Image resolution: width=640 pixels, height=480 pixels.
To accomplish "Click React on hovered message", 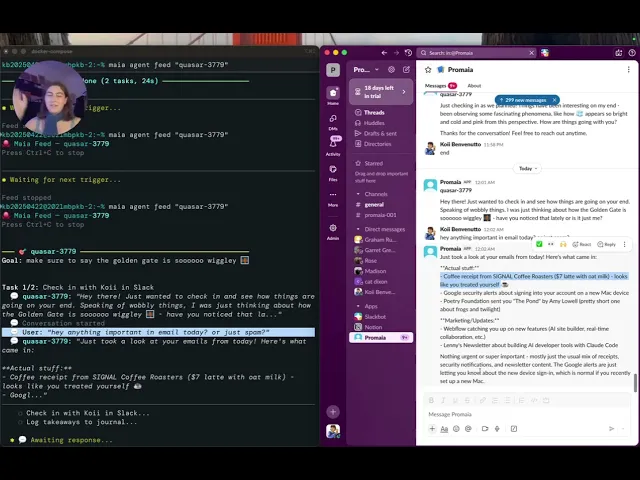I will coord(582,244).
